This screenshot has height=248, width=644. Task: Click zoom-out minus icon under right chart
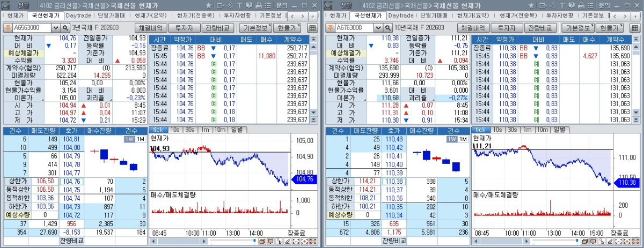[x=618, y=242]
